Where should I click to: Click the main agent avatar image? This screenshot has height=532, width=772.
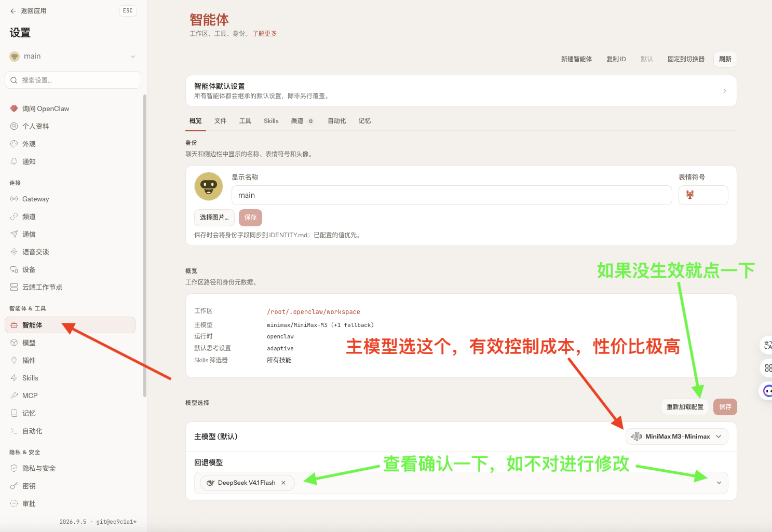coord(209,186)
